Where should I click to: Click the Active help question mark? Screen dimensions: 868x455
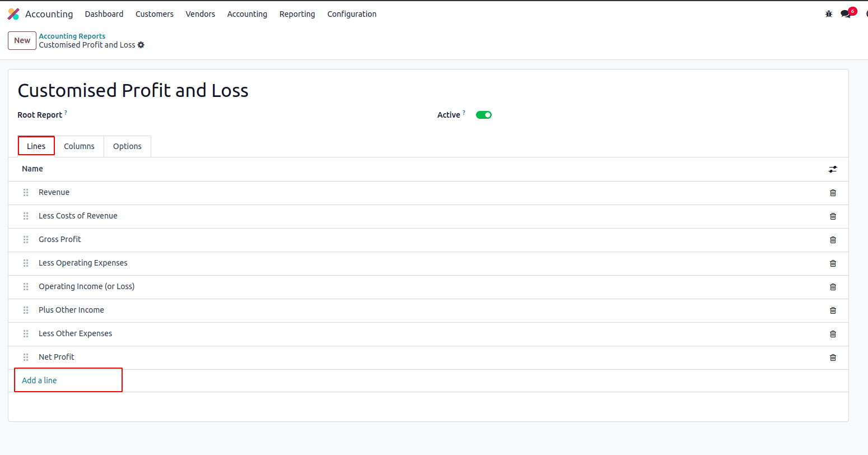click(x=464, y=113)
